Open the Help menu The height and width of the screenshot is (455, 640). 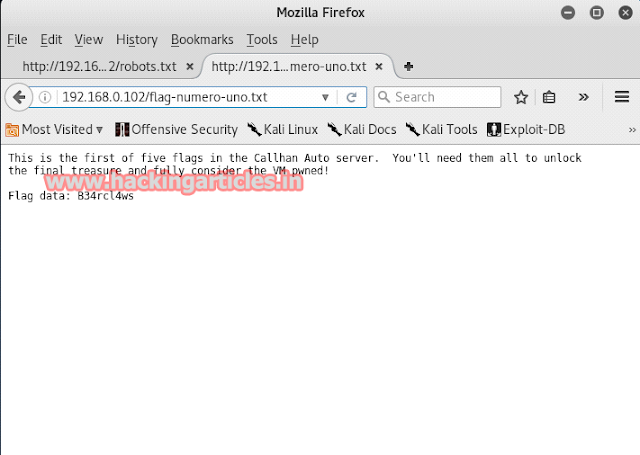pos(304,40)
